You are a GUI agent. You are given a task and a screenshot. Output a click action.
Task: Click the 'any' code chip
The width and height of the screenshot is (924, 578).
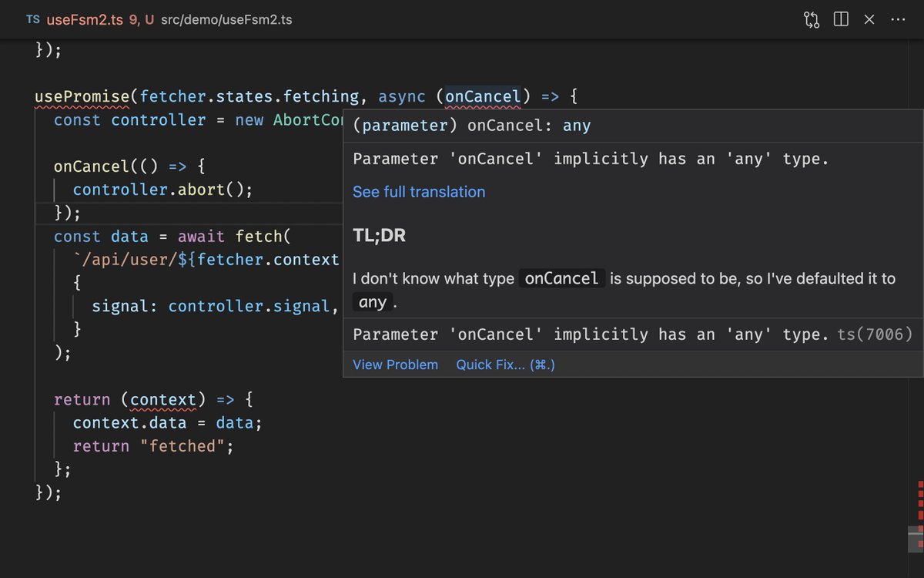372,302
